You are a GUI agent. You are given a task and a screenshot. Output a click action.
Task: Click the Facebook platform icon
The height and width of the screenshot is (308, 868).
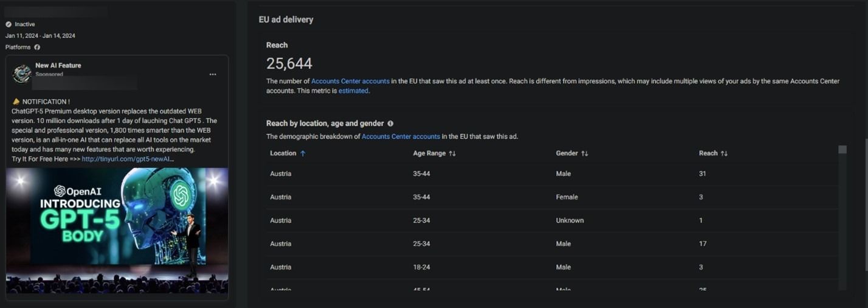pyautogui.click(x=37, y=47)
